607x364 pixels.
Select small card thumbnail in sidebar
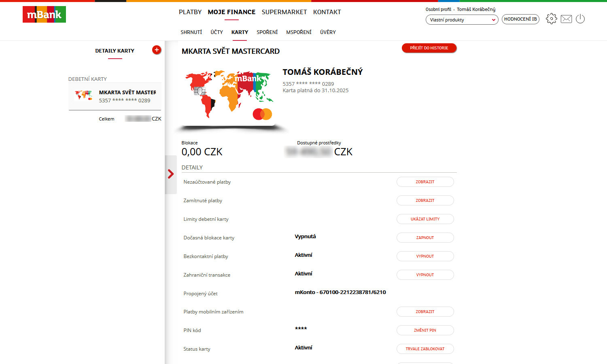pos(83,95)
